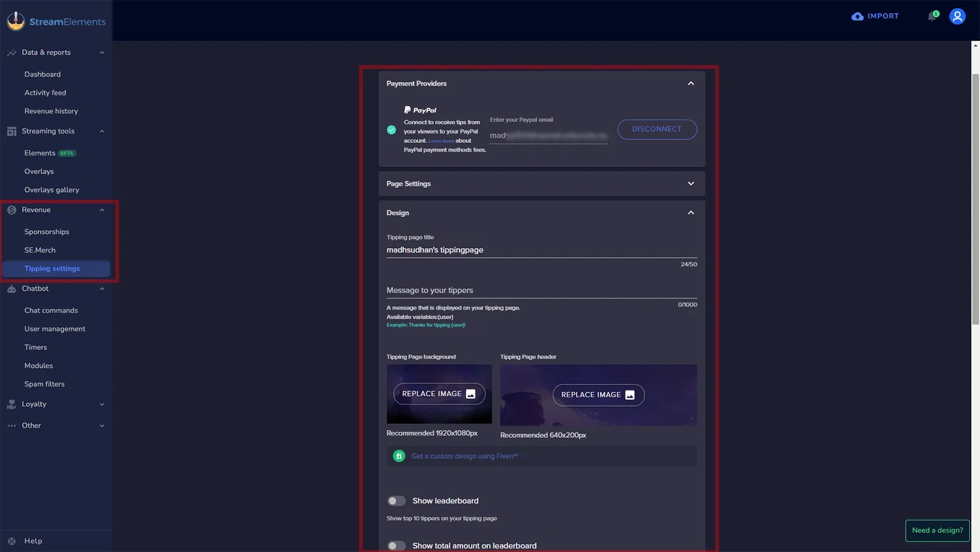Click the ellipsis icon next to Other
Viewport: 980px width, 552px height.
11,425
